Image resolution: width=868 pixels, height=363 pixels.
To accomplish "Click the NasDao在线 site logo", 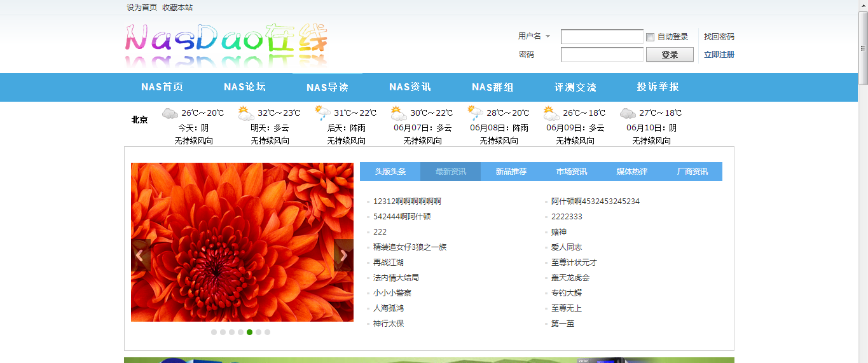I will click(226, 45).
